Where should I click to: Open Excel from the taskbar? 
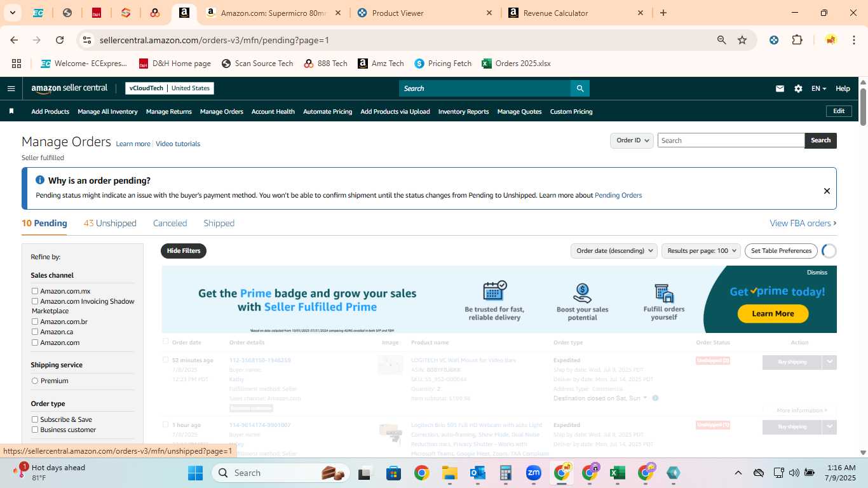tap(616, 473)
